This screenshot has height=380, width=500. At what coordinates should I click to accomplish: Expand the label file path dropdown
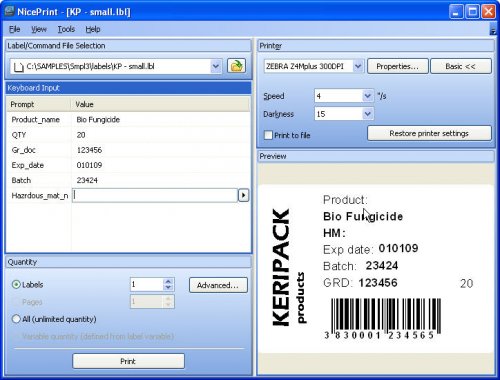tap(216, 66)
